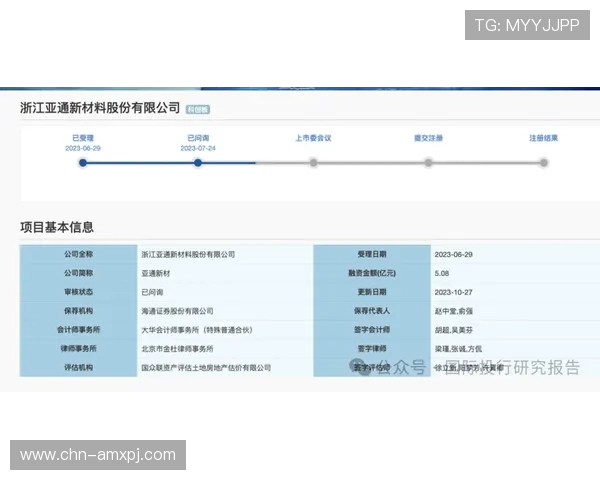This screenshot has height=480, width=600.
Task: Click the update date value 2023-10-27
Action: (x=453, y=292)
